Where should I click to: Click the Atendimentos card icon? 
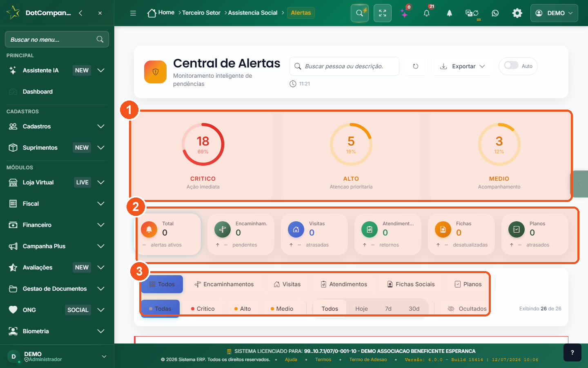pos(370,229)
